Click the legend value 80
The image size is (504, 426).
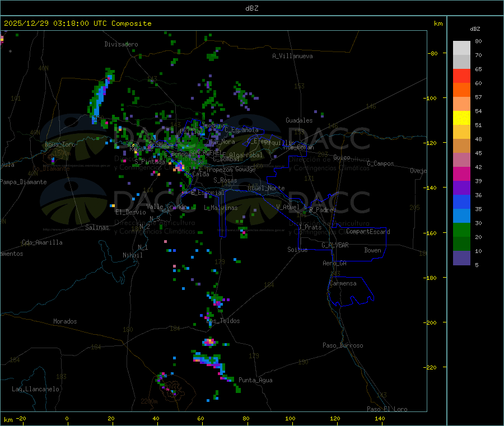(478, 41)
